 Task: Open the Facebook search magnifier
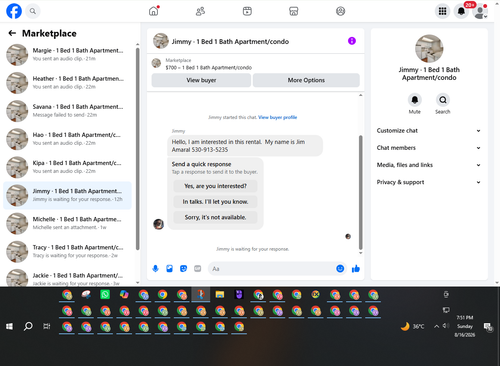33,11
